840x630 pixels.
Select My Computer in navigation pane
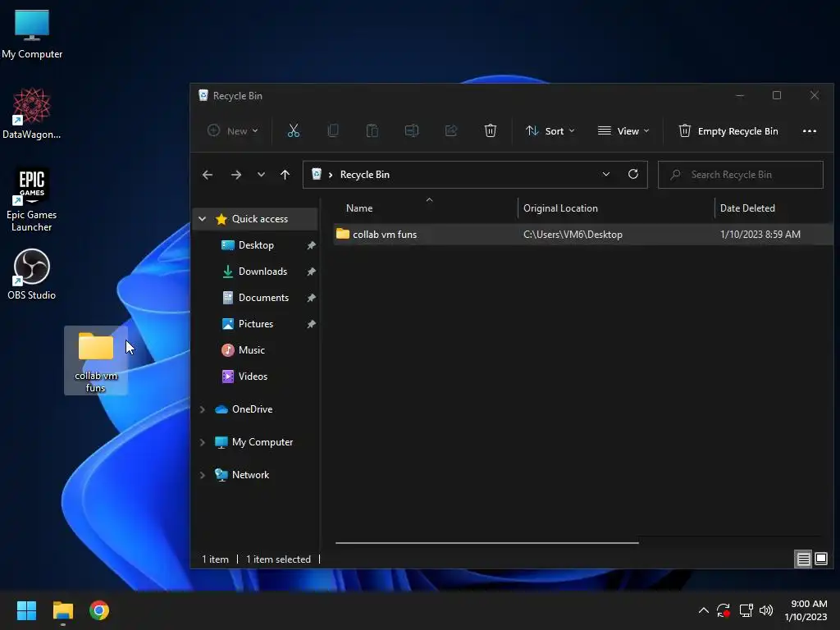click(x=262, y=442)
